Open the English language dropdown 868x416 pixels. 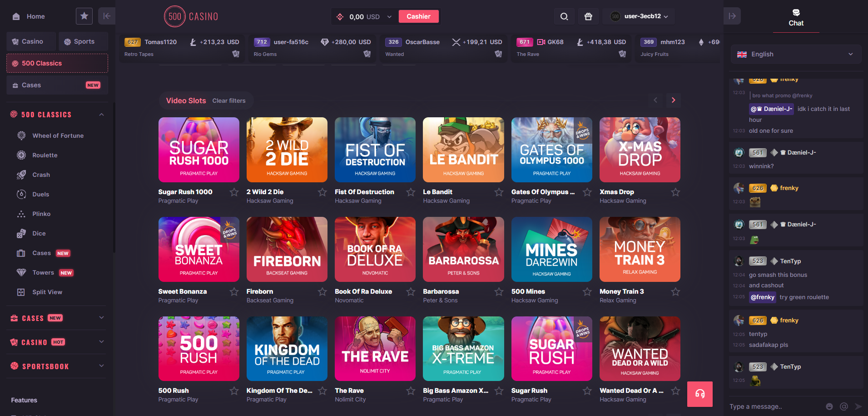click(x=796, y=54)
